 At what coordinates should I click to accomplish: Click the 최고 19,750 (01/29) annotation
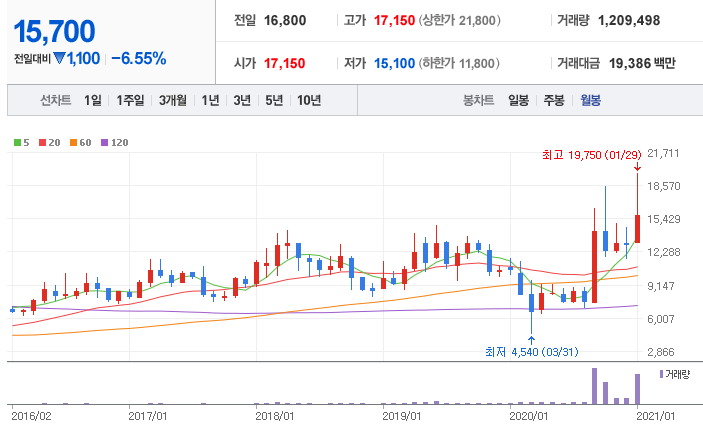(591, 155)
